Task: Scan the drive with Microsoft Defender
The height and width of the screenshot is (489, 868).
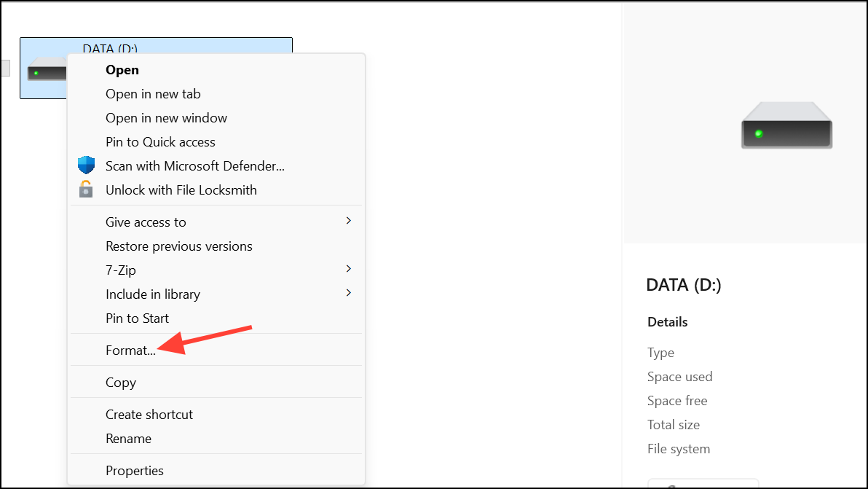Action: (194, 165)
